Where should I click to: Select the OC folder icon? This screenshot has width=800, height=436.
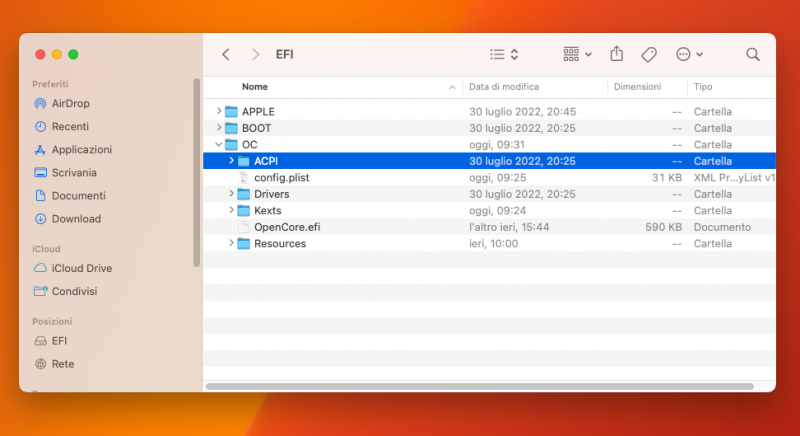pos(232,144)
